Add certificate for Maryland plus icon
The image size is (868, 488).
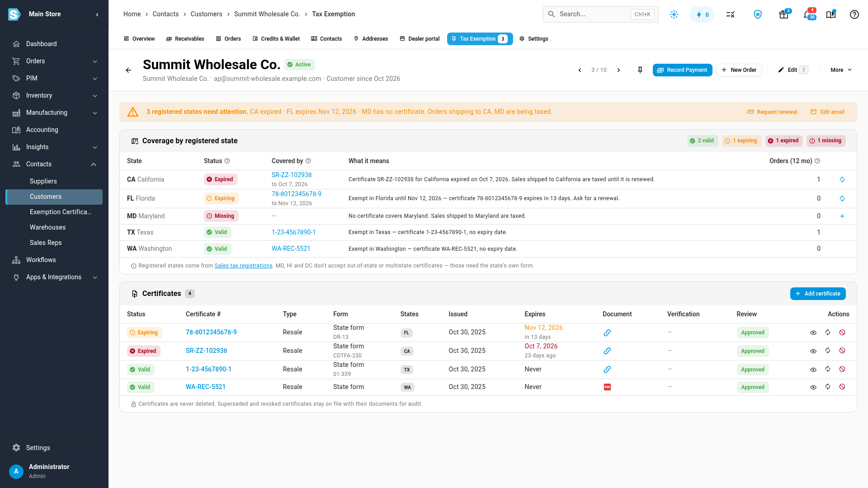point(842,216)
